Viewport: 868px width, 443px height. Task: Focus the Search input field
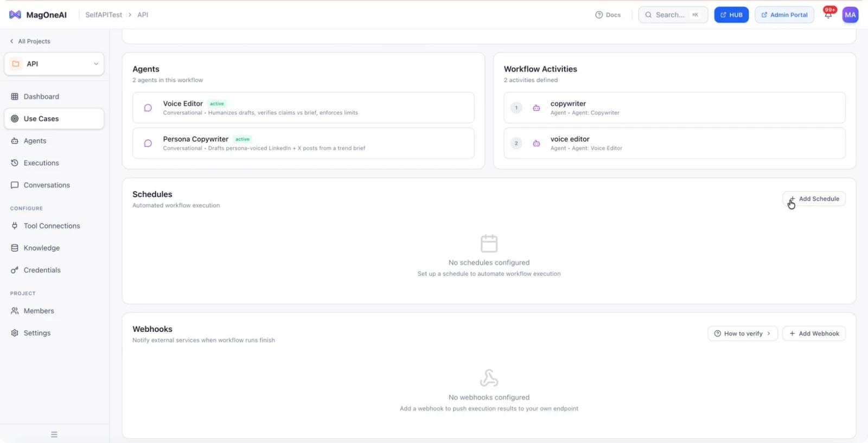pos(673,15)
